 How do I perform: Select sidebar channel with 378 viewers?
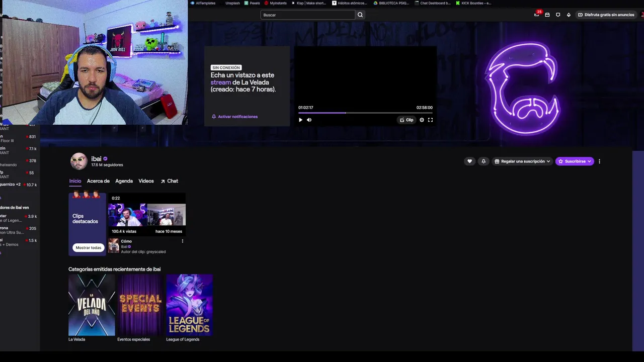[19, 162]
